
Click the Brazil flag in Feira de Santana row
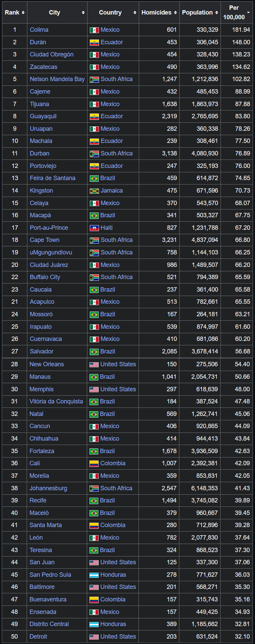94,178
